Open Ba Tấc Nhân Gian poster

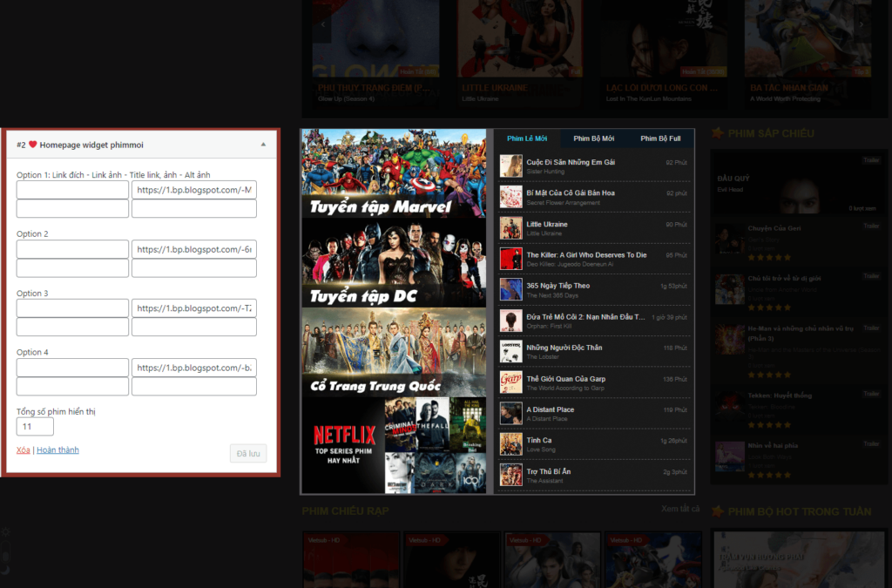click(808, 52)
